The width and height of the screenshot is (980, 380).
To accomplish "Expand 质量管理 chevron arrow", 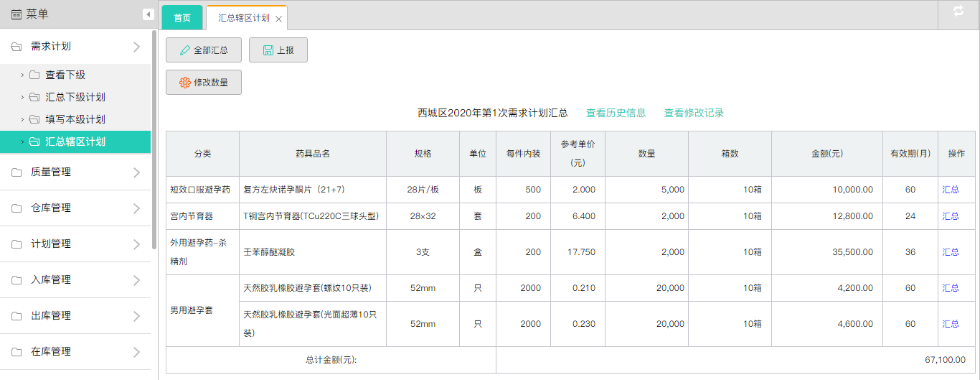I will [x=137, y=172].
